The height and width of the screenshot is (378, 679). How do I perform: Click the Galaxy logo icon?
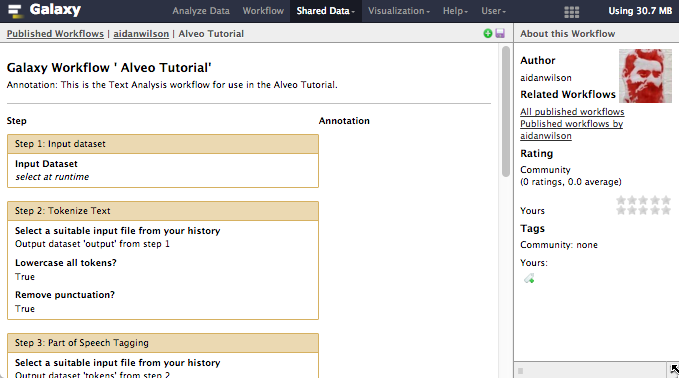pyautogui.click(x=15, y=11)
